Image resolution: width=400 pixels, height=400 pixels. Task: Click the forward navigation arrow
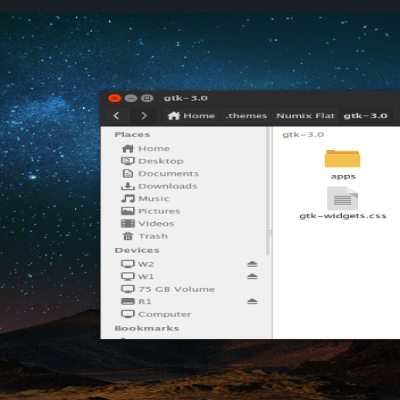point(144,116)
